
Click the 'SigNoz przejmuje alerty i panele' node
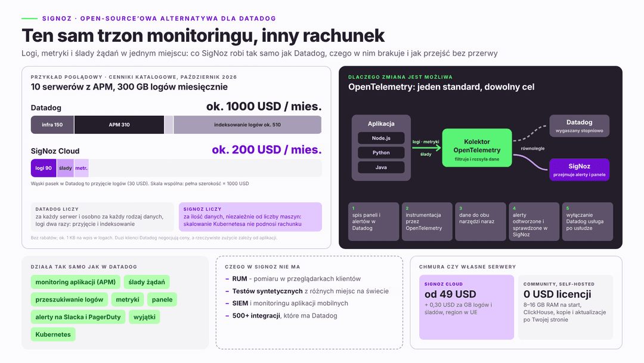579,170
